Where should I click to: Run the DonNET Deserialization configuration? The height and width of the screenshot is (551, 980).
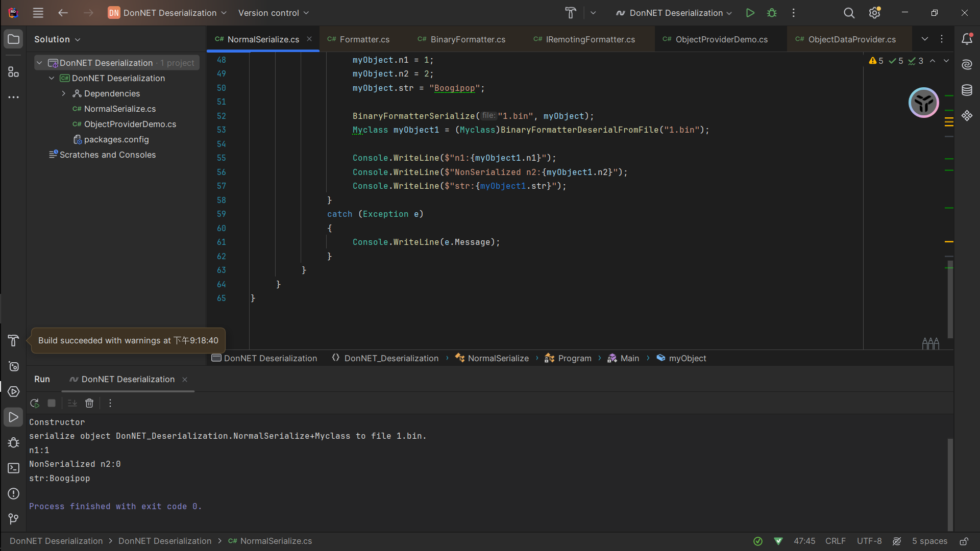tap(750, 13)
